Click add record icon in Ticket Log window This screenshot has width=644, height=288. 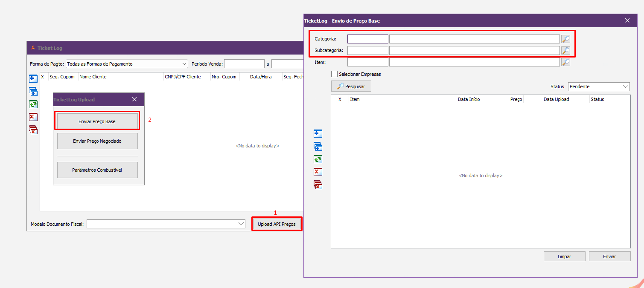33,79
